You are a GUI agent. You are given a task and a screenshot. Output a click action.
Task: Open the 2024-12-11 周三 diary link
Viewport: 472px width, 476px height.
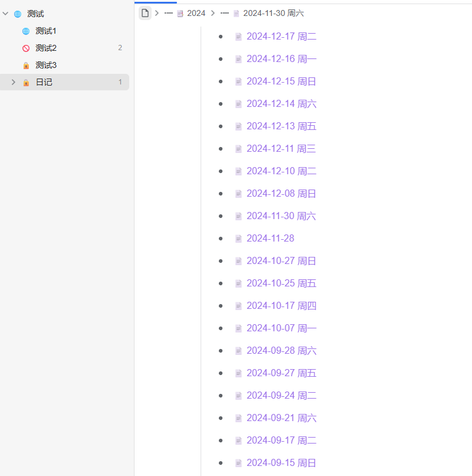click(281, 149)
